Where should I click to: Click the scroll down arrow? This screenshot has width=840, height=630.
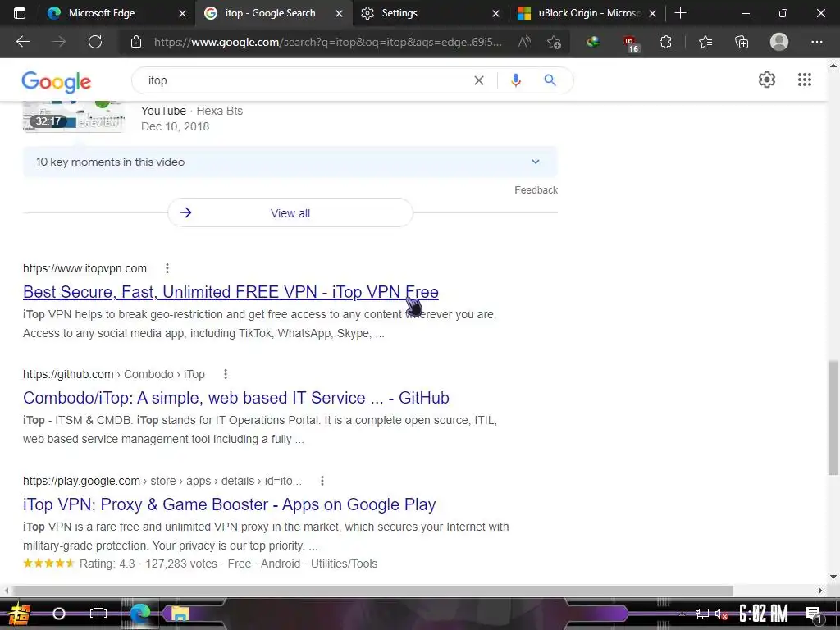[x=833, y=577]
